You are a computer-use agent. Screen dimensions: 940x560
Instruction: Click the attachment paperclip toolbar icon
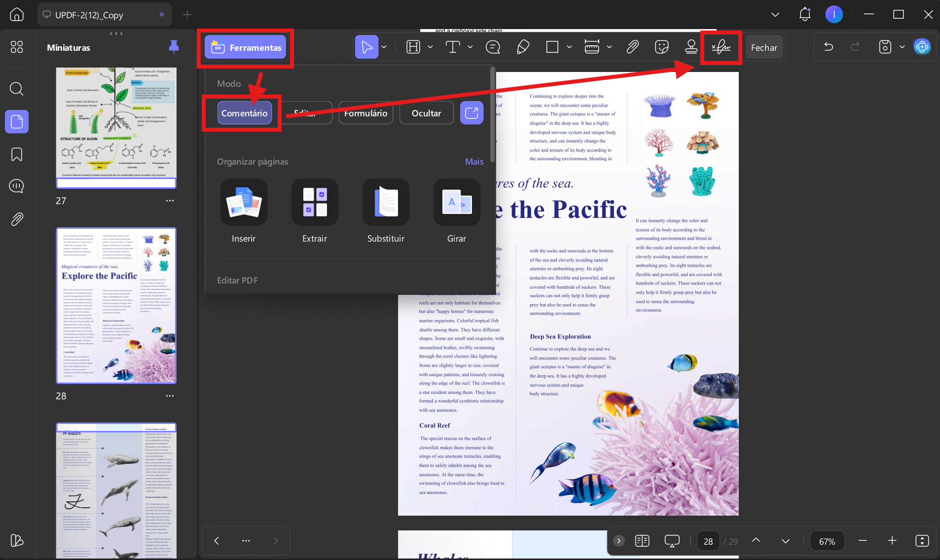pos(632,47)
